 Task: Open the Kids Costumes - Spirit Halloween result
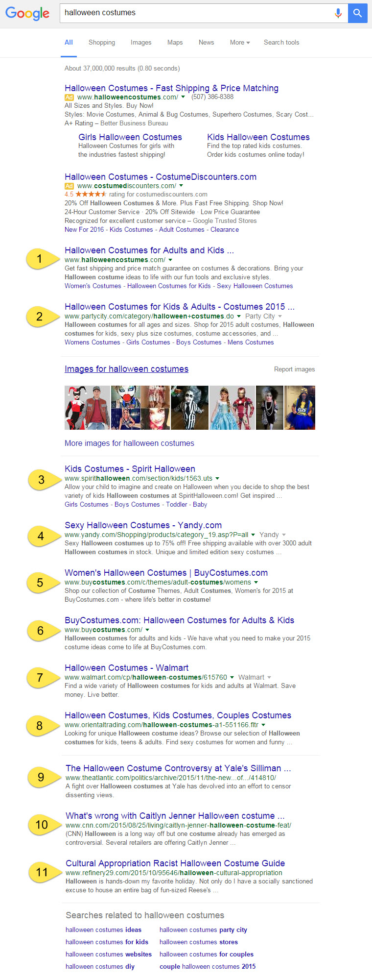pos(130,469)
